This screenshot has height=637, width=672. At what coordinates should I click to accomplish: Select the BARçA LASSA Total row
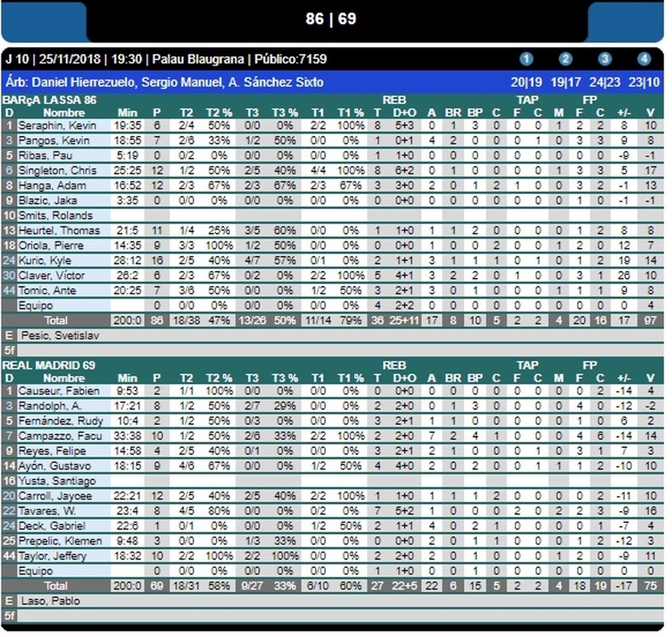[56, 320]
